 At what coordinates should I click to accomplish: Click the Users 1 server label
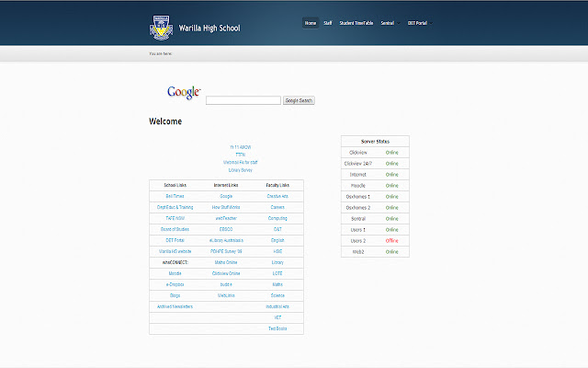(x=358, y=229)
